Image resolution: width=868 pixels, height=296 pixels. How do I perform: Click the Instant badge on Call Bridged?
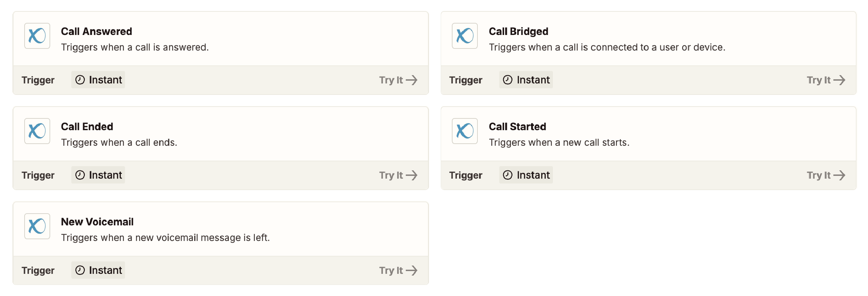tap(526, 80)
